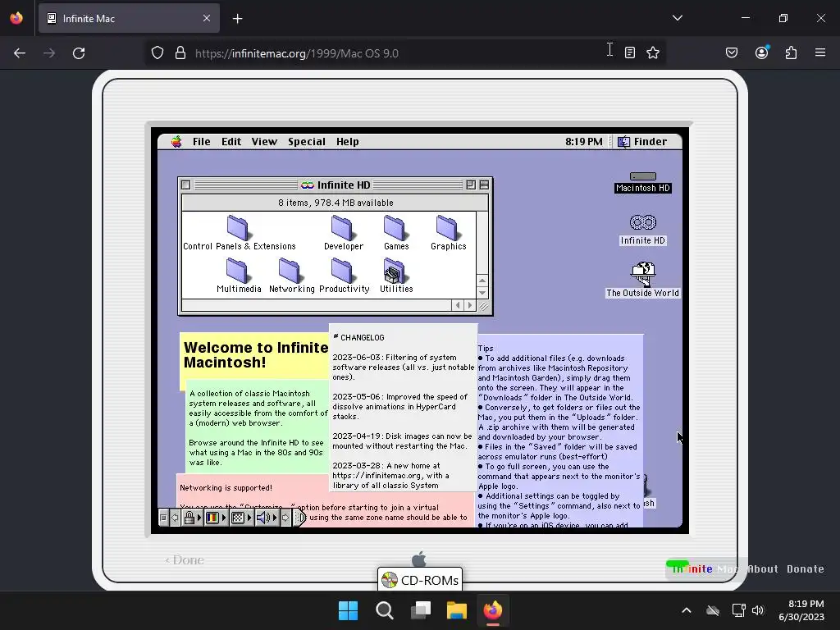
Task: Click the Infinite HD title bar proxy icon
Action: pos(308,185)
